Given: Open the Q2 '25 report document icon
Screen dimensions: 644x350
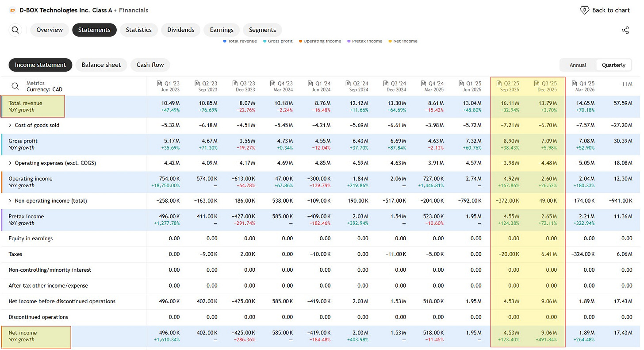Looking at the screenshot, I should pyautogui.click(x=499, y=83).
